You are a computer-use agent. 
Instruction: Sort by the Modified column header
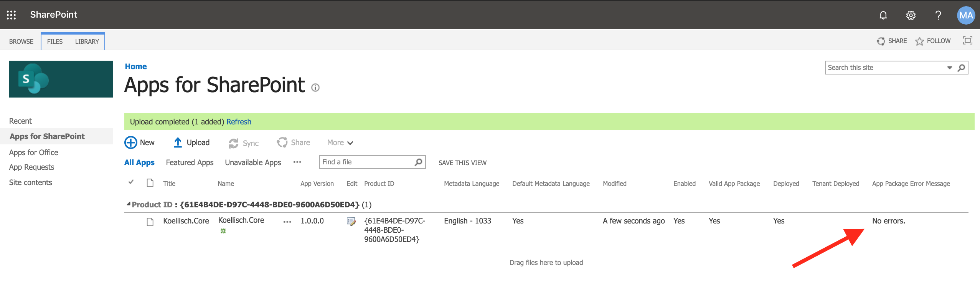pyautogui.click(x=614, y=184)
